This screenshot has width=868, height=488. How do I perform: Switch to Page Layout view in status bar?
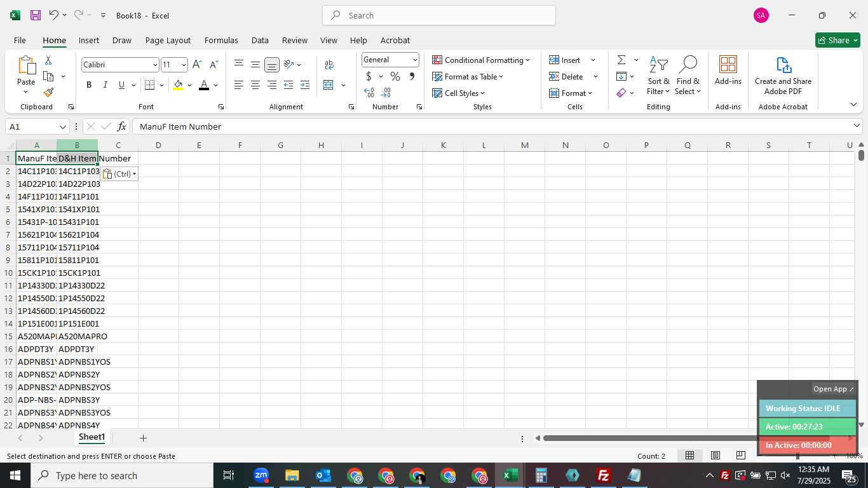click(x=715, y=456)
